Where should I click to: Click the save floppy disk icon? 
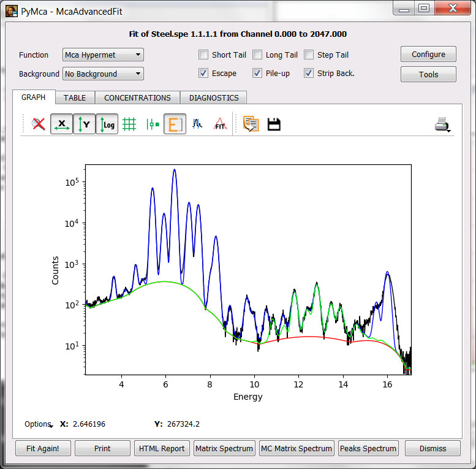[x=274, y=124]
